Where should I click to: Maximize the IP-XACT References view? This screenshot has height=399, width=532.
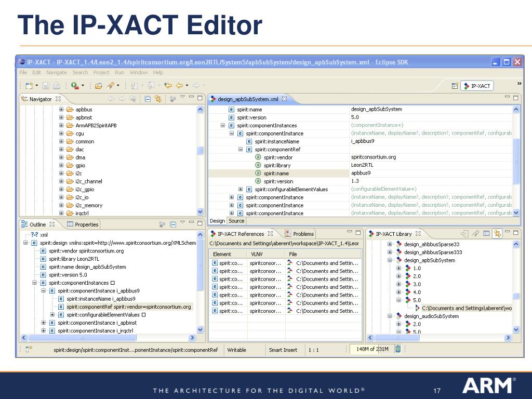point(358,232)
